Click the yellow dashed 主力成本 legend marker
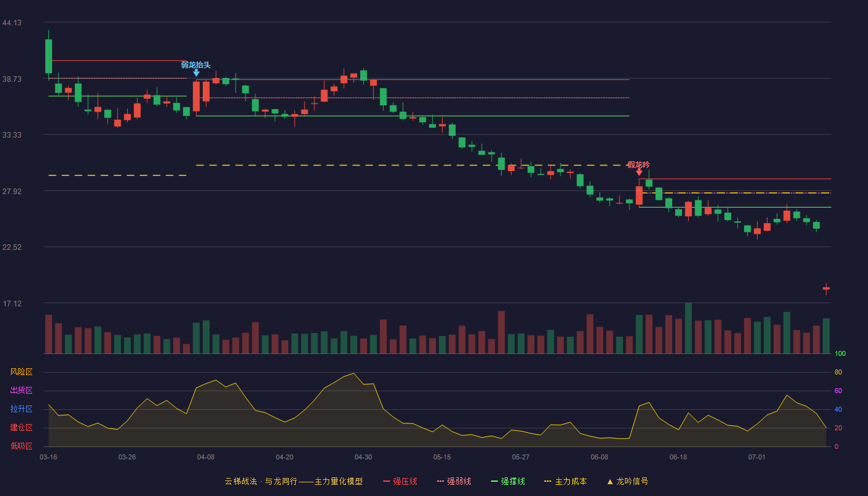Screen dimensions: 868x496 click(548, 481)
